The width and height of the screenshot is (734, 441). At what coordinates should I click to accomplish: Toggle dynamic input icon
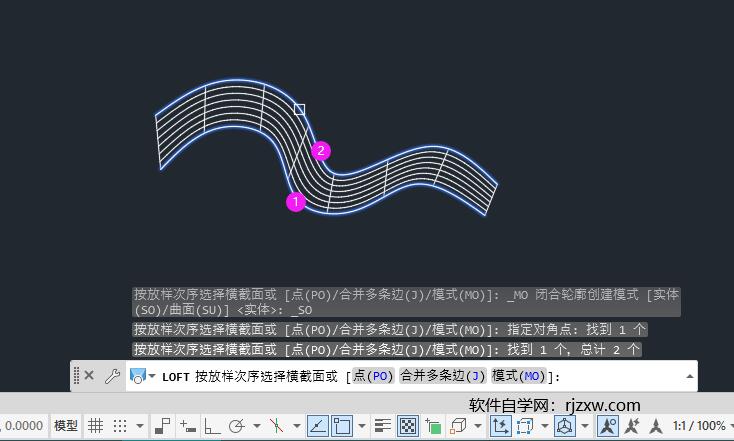coord(188,426)
